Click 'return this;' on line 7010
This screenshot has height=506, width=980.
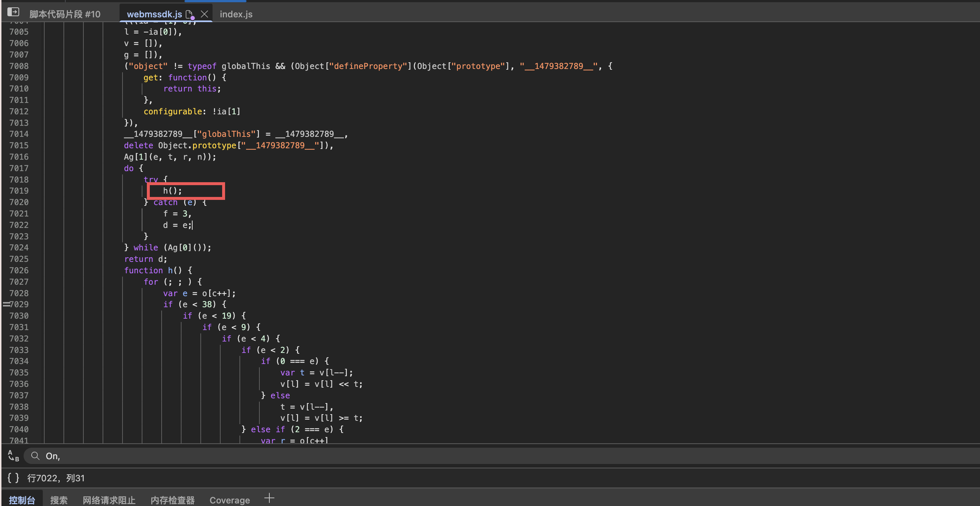[192, 89]
